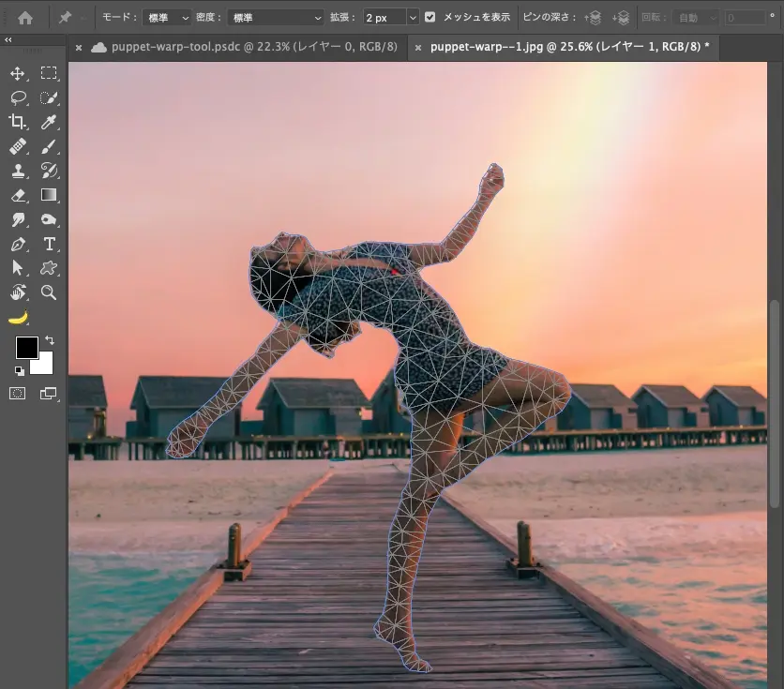Choose the Lasso tool
The height and width of the screenshot is (689, 784).
(18, 97)
